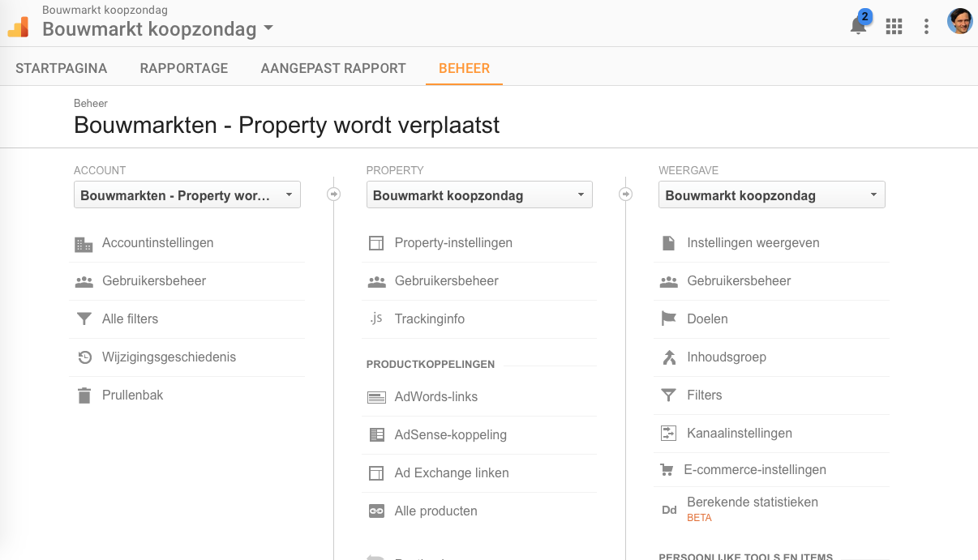This screenshot has width=978, height=560.
Task: Click the Inhoudsgroep icon
Action: (x=668, y=357)
